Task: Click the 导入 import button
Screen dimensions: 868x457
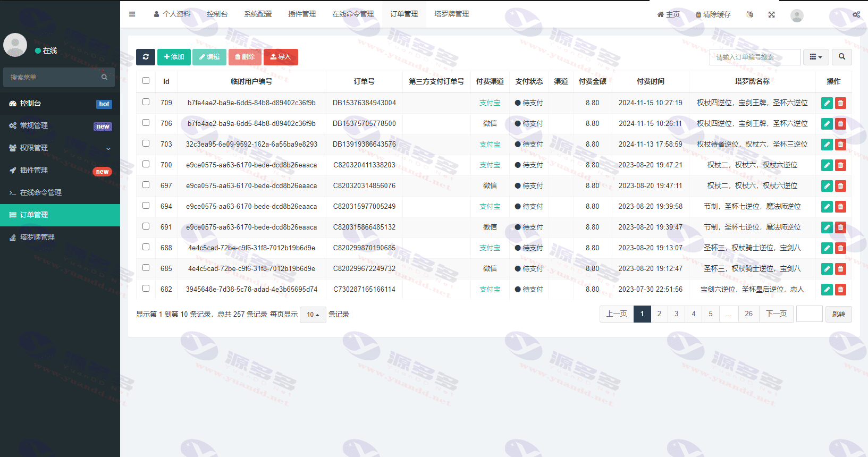Action: (281, 57)
